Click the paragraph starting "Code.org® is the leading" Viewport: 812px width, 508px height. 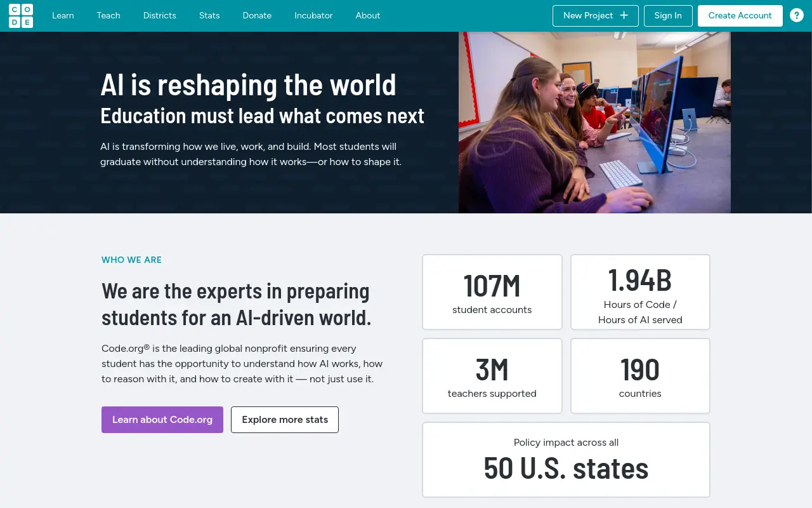(242, 364)
